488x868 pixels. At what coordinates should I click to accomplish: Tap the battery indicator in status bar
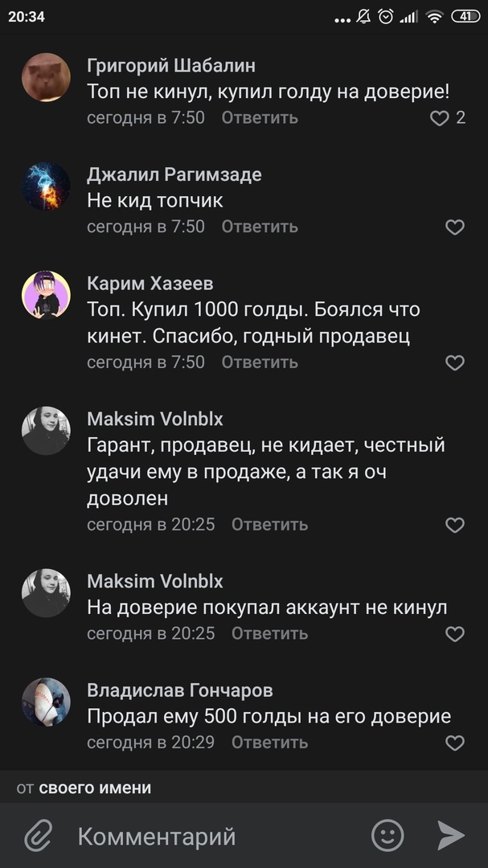tap(465, 16)
